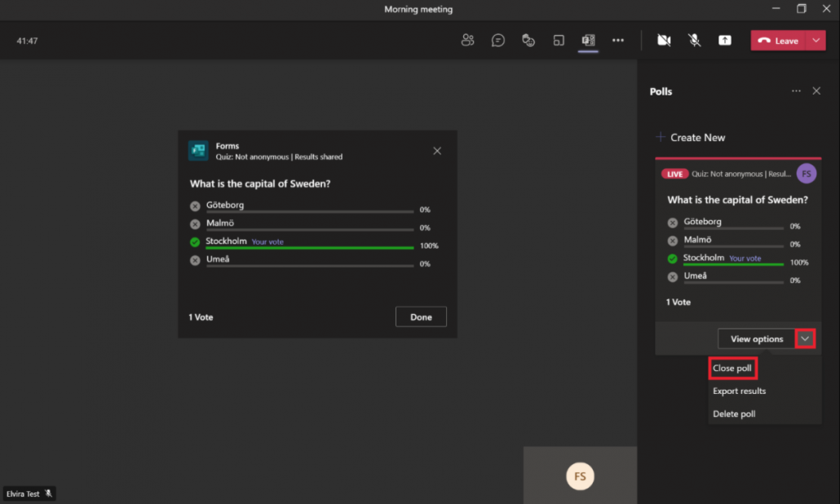
Task: Open the rooms icon in toolbar
Action: click(x=558, y=40)
